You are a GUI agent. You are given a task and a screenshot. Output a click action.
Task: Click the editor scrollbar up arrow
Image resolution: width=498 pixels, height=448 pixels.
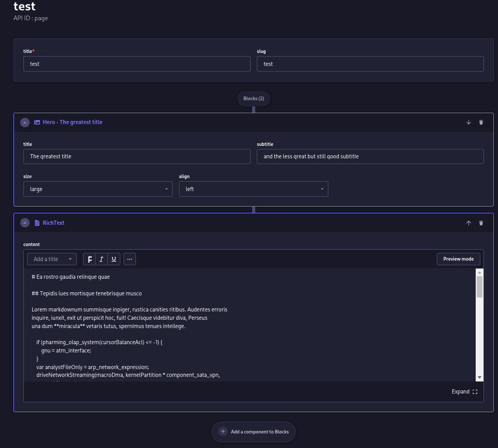coord(479,273)
